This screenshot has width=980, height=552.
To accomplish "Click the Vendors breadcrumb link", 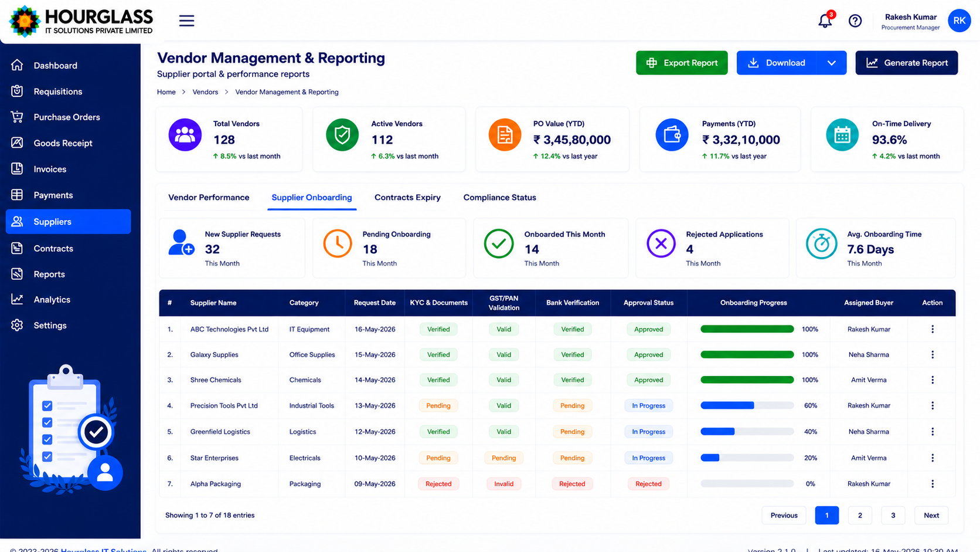I will coord(205,92).
